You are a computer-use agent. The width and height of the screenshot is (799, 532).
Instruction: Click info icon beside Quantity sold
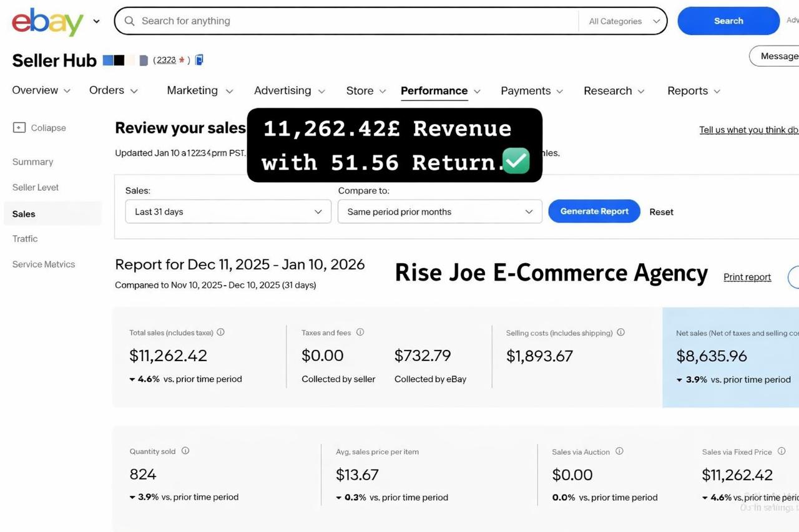(185, 451)
